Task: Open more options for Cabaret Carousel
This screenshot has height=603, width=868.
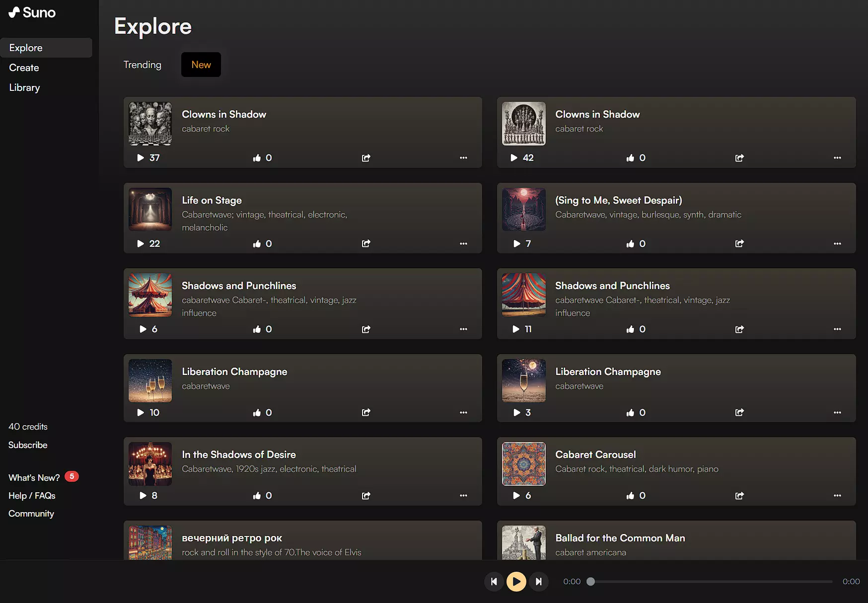Action: point(837,496)
